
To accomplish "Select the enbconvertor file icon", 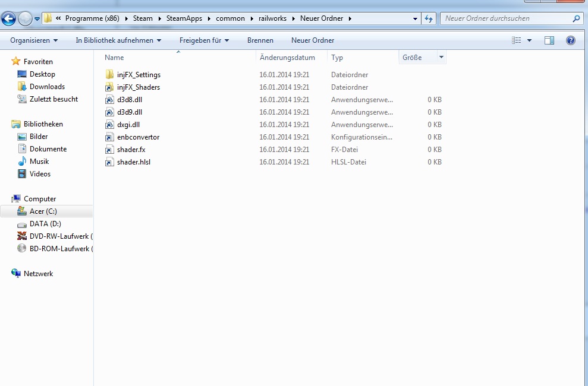I will tap(109, 137).
